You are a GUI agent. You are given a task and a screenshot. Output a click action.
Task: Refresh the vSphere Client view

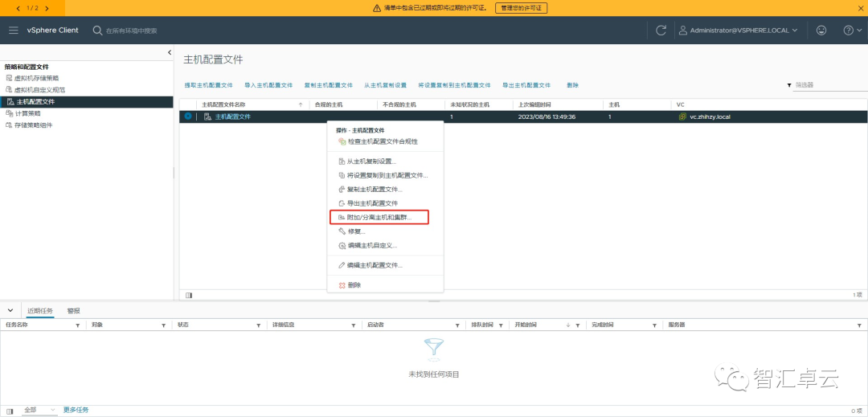(661, 31)
